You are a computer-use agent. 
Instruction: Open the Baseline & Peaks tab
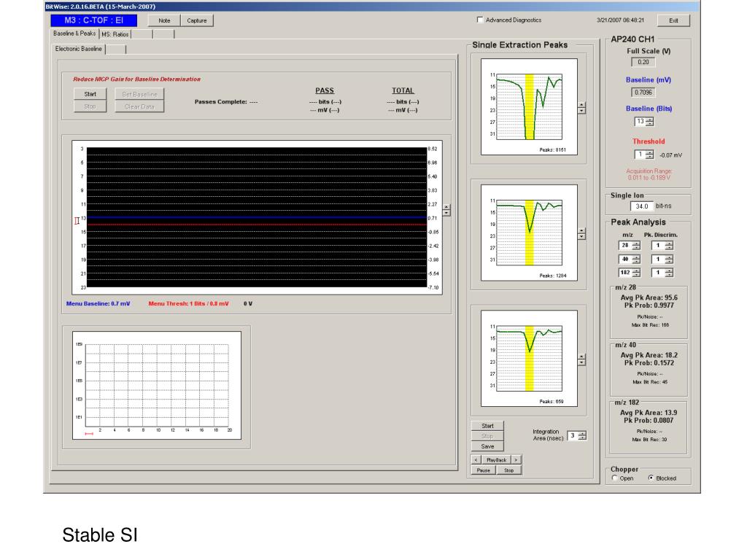(74, 34)
